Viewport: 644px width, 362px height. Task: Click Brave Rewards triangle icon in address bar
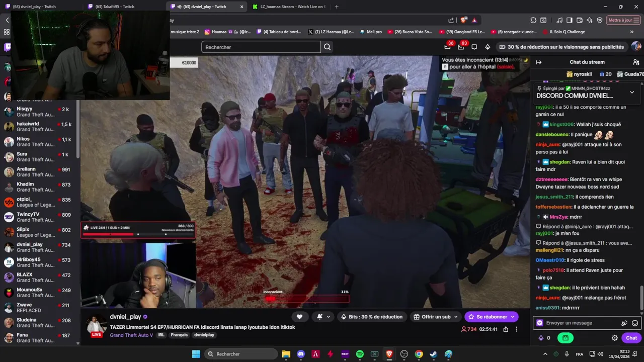click(474, 20)
